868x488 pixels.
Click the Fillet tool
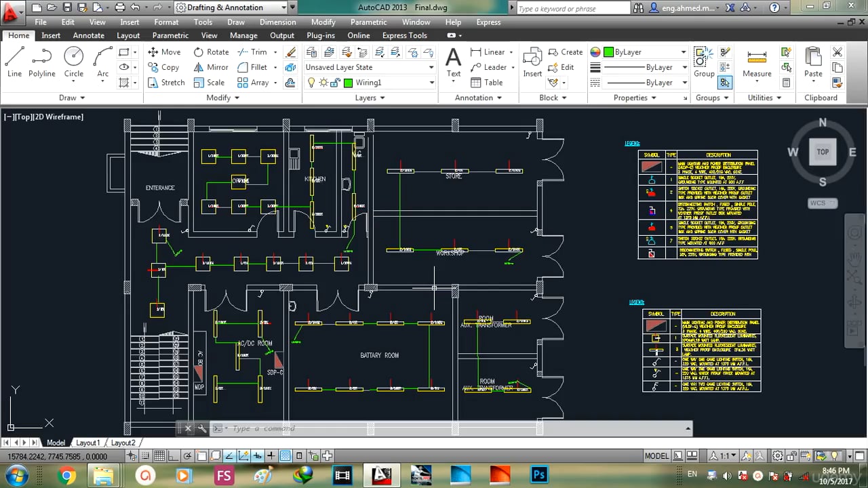point(252,67)
